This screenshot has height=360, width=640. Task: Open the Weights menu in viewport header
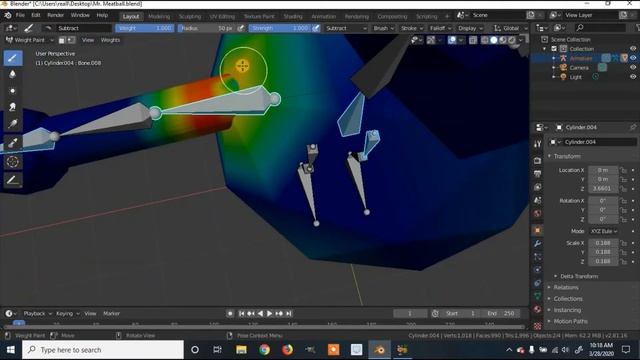point(110,40)
